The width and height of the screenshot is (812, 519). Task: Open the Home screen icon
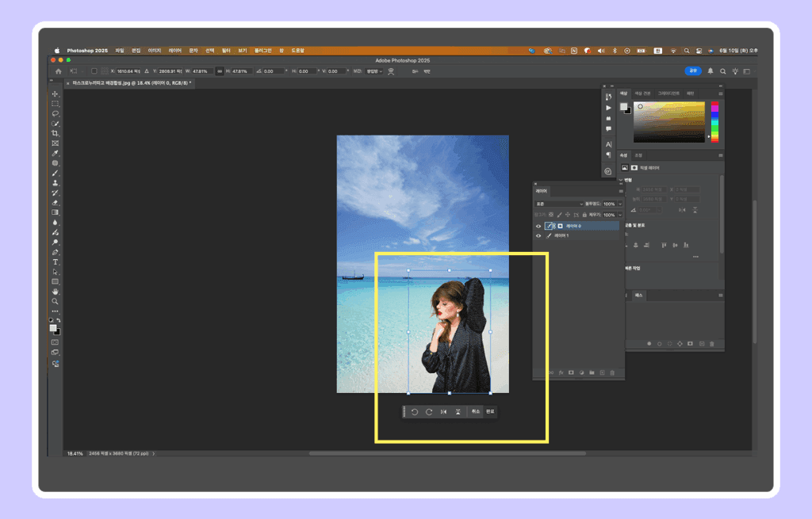(58, 71)
